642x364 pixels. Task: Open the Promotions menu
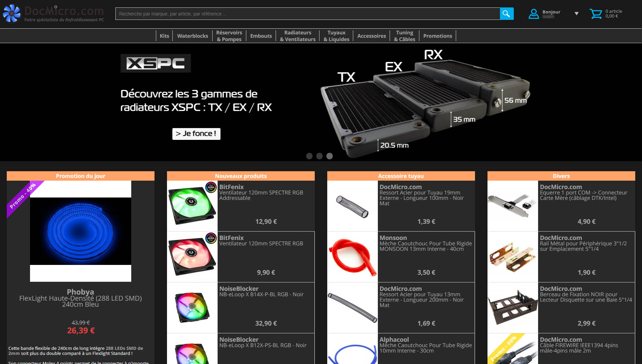[x=438, y=36]
